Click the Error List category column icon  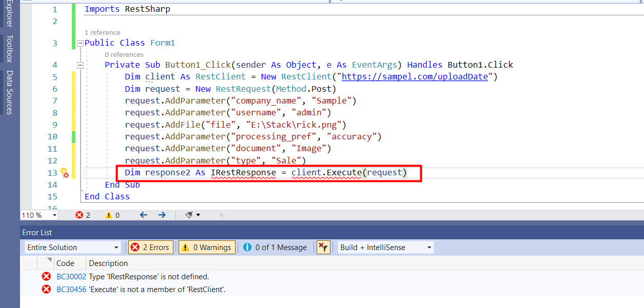(49, 260)
